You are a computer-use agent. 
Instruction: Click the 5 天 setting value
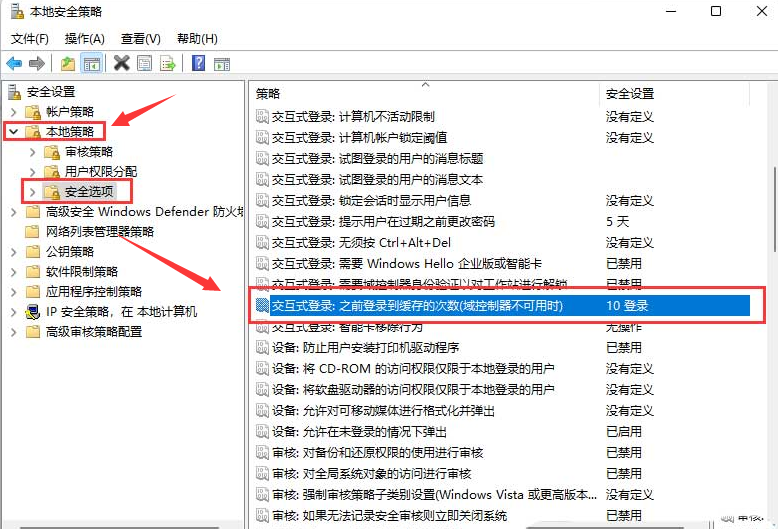point(617,221)
